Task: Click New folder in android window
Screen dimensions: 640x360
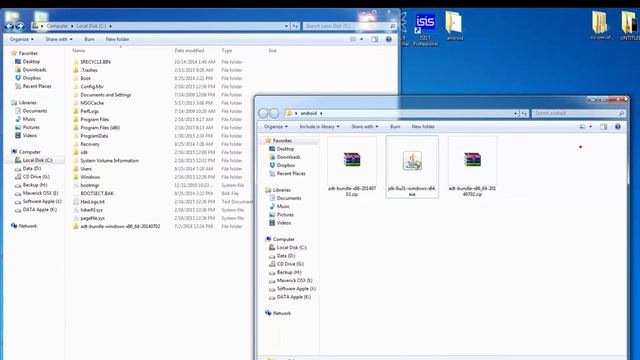Action: click(423, 127)
